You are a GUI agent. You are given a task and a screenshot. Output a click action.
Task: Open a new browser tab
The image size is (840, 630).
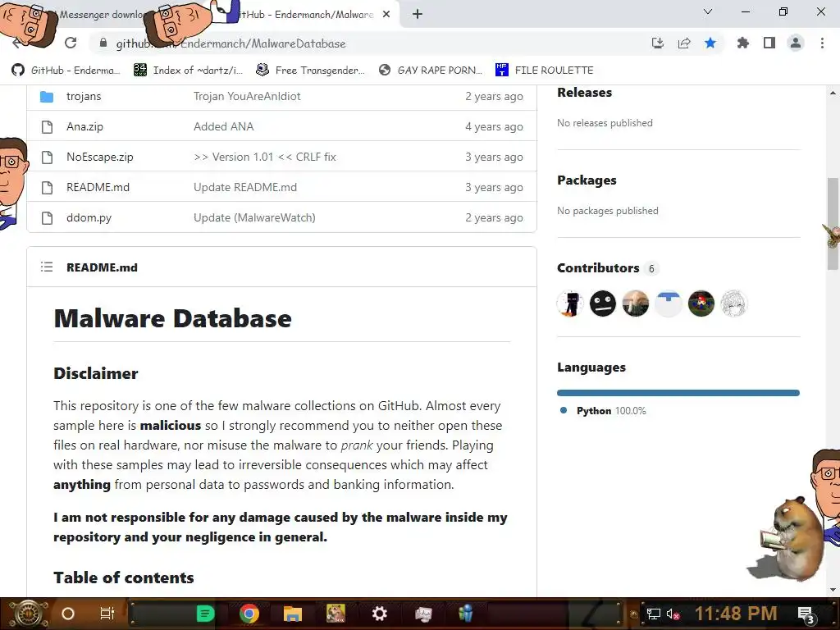point(418,15)
